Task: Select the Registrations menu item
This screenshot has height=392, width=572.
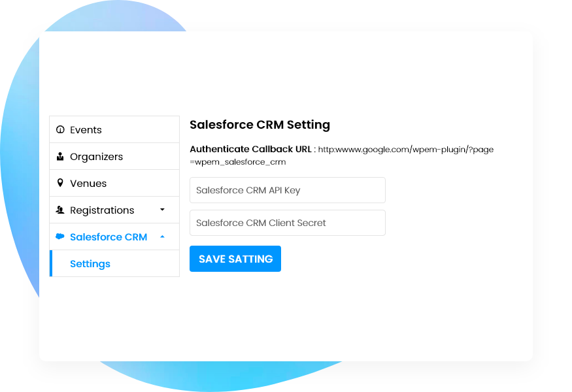Action: pos(114,210)
